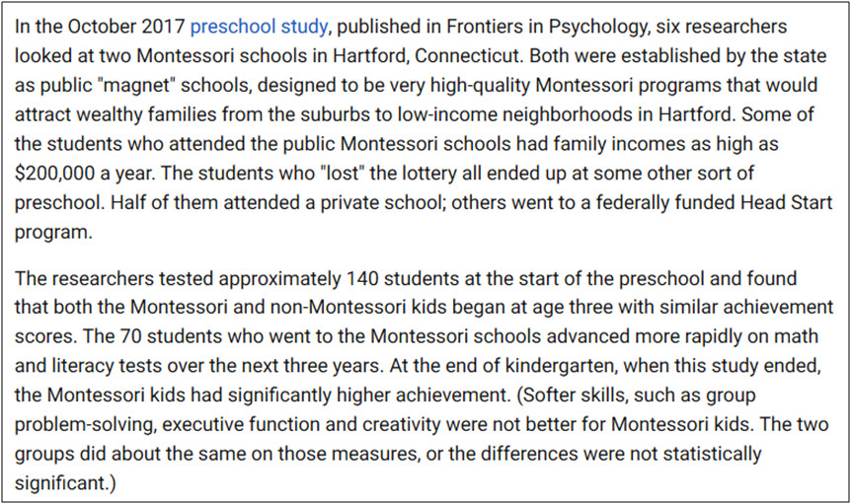Click the number "140" in second paragraph

click(362, 278)
